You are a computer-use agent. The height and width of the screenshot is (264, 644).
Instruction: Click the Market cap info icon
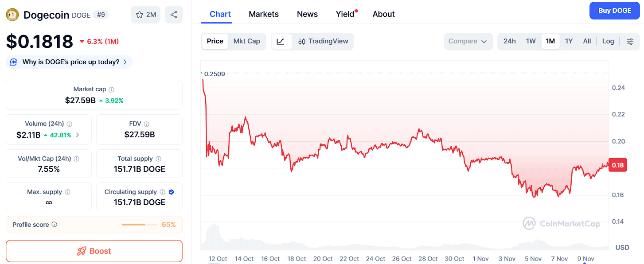pyautogui.click(x=112, y=89)
